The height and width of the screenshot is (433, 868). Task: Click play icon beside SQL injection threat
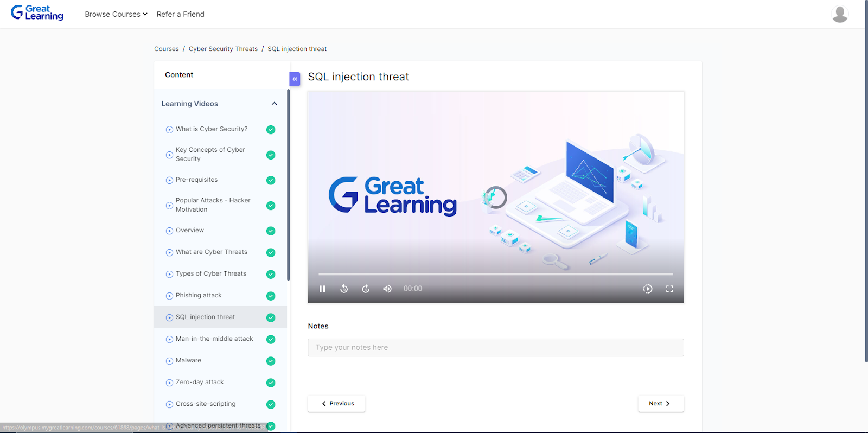click(169, 318)
